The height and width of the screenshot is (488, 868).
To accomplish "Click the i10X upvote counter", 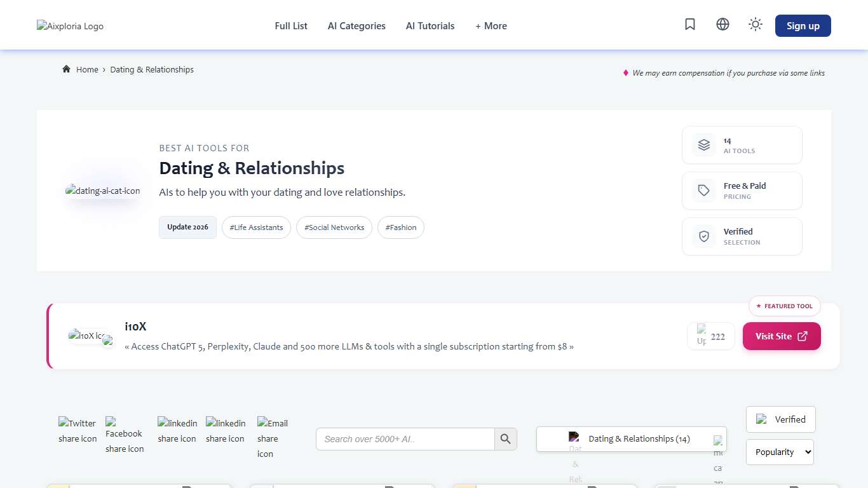I will [711, 336].
